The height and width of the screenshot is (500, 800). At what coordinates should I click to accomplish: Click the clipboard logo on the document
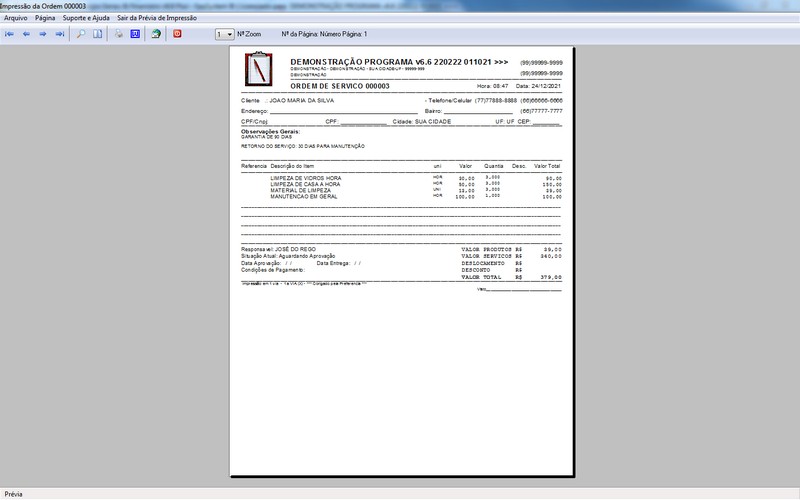[259, 69]
